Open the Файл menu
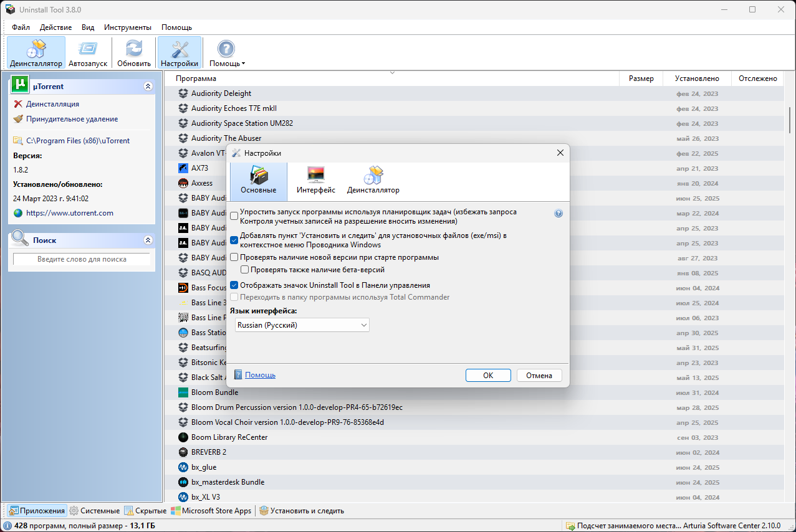 point(21,27)
